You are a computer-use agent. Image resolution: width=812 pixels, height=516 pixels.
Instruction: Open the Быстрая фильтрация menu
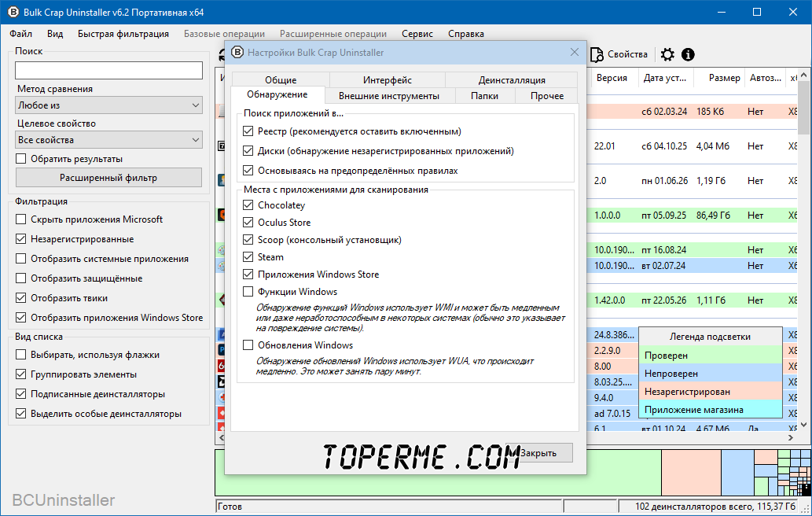point(123,34)
